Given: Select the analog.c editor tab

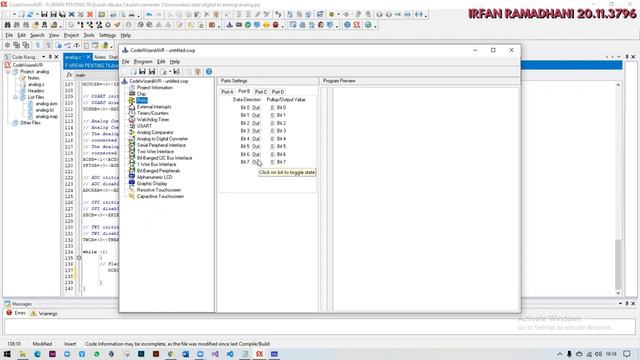Looking at the screenshot, I should [78, 57].
